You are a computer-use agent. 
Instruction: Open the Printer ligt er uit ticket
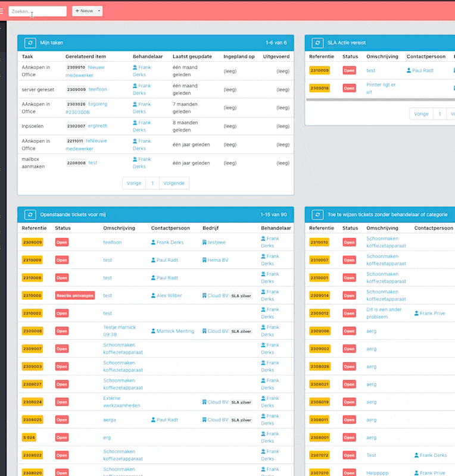click(x=381, y=88)
